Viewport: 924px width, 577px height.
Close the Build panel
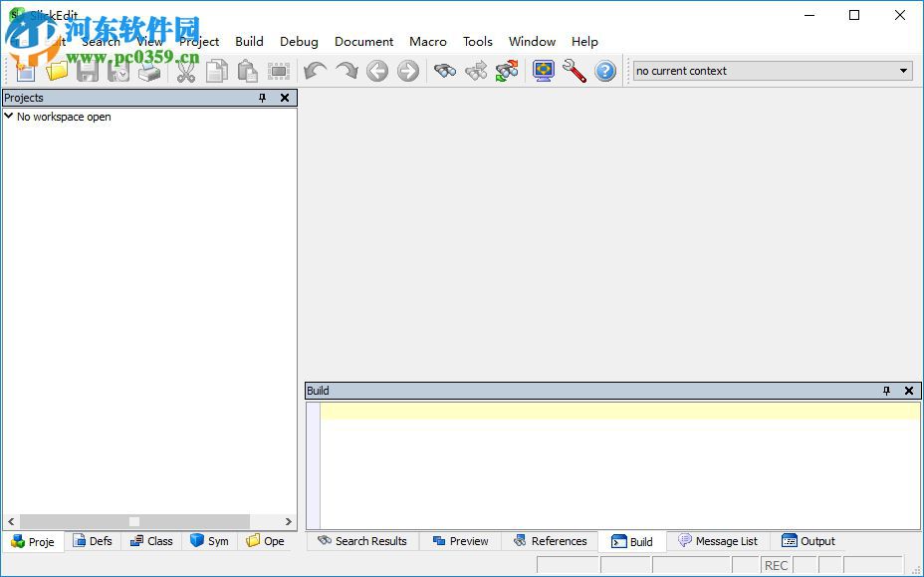909,391
